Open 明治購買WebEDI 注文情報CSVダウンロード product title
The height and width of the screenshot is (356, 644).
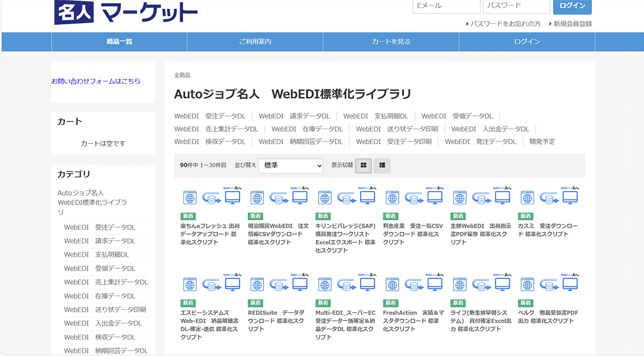[278, 234]
